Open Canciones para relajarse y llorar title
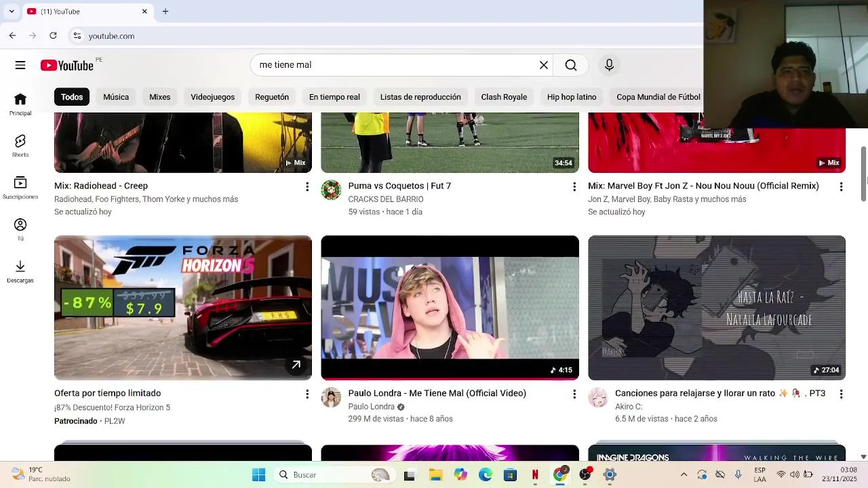Viewport: 868px width, 488px height. click(720, 393)
